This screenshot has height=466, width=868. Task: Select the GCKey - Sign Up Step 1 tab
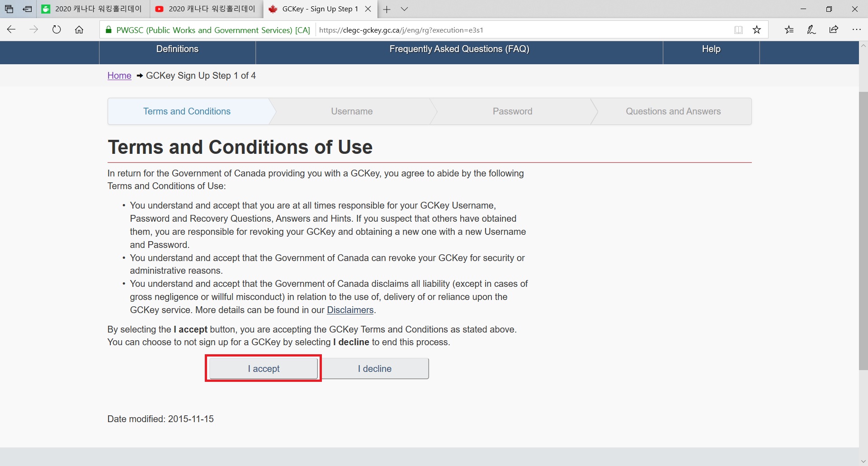[x=320, y=9]
